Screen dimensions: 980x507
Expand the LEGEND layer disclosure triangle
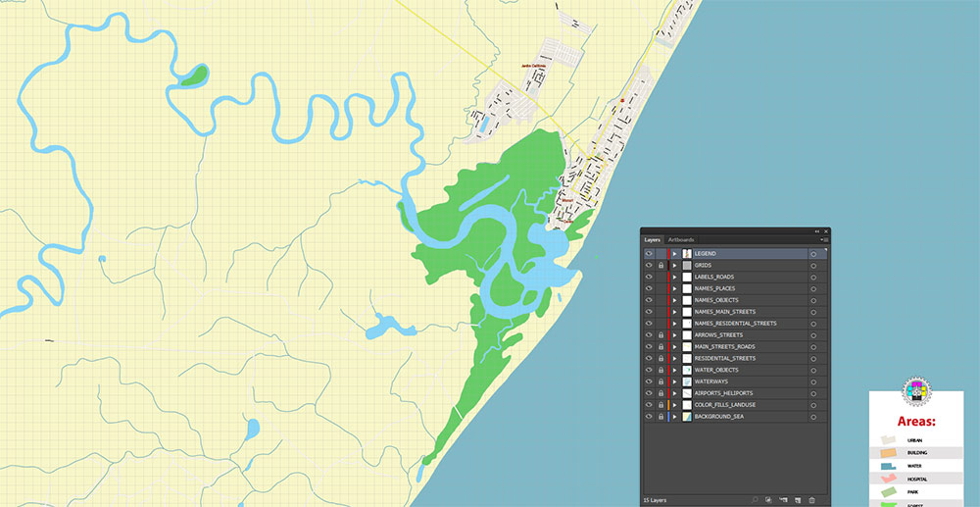pyautogui.click(x=675, y=254)
